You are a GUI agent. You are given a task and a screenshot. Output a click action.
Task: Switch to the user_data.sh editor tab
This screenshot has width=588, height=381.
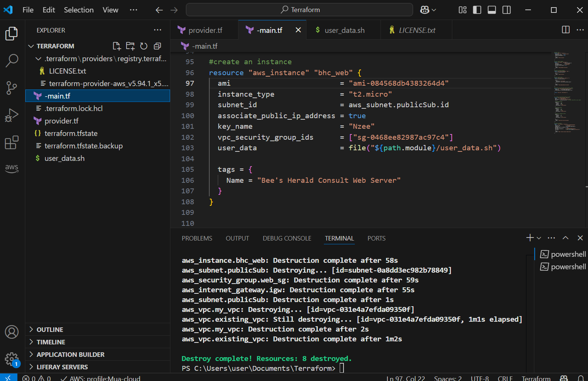343,30
